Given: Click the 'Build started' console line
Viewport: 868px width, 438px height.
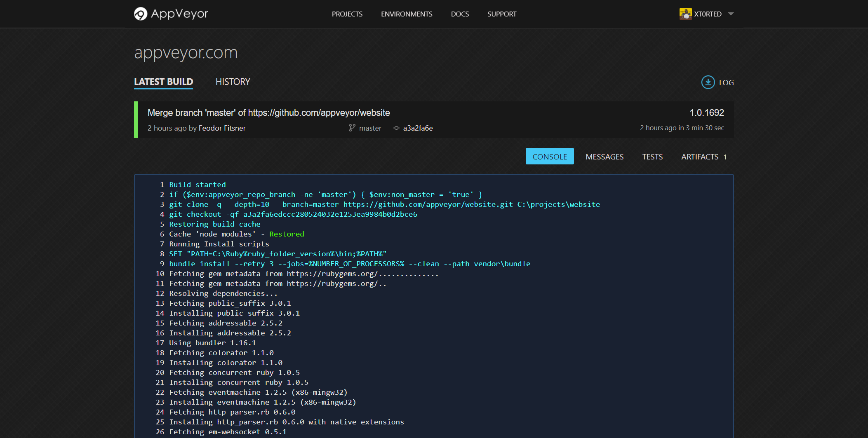Looking at the screenshot, I should coord(198,185).
